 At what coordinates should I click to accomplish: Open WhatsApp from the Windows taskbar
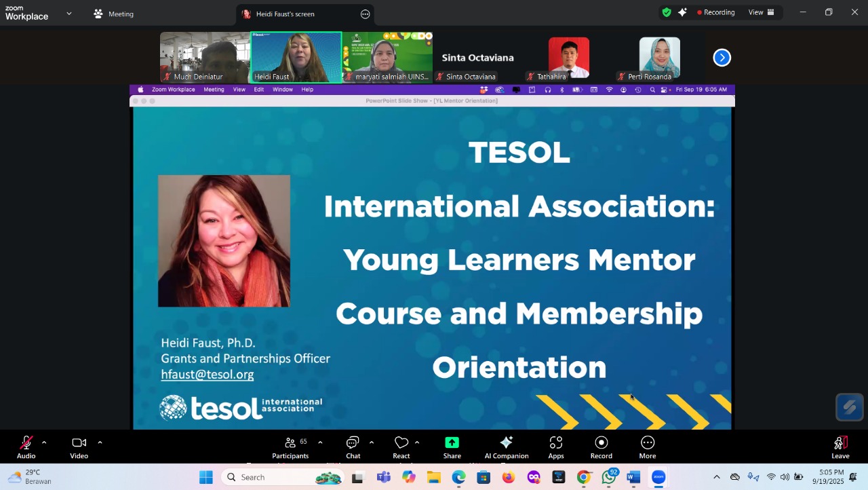tap(609, 478)
